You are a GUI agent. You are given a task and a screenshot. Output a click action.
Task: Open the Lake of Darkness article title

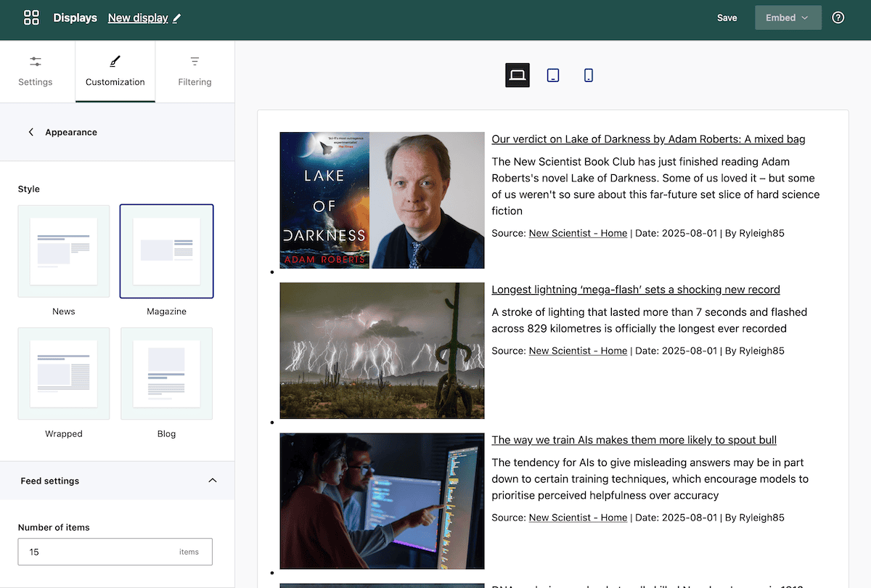[x=648, y=139]
